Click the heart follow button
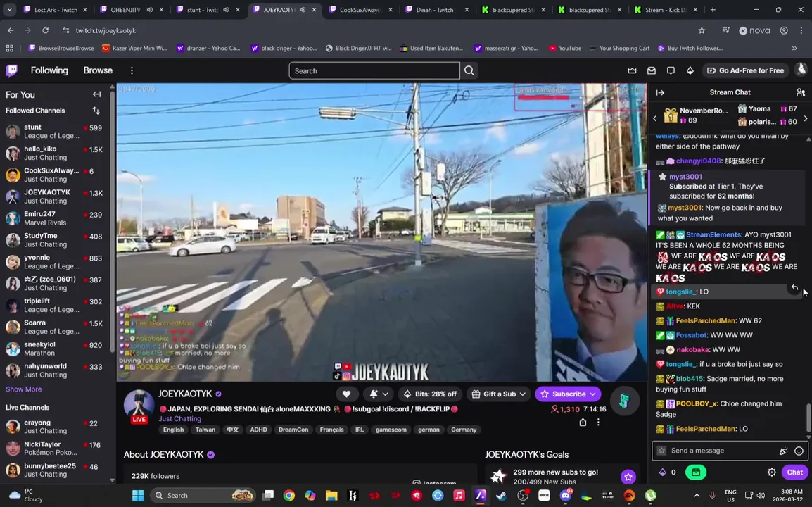This screenshot has width=812, height=507. tap(346, 394)
